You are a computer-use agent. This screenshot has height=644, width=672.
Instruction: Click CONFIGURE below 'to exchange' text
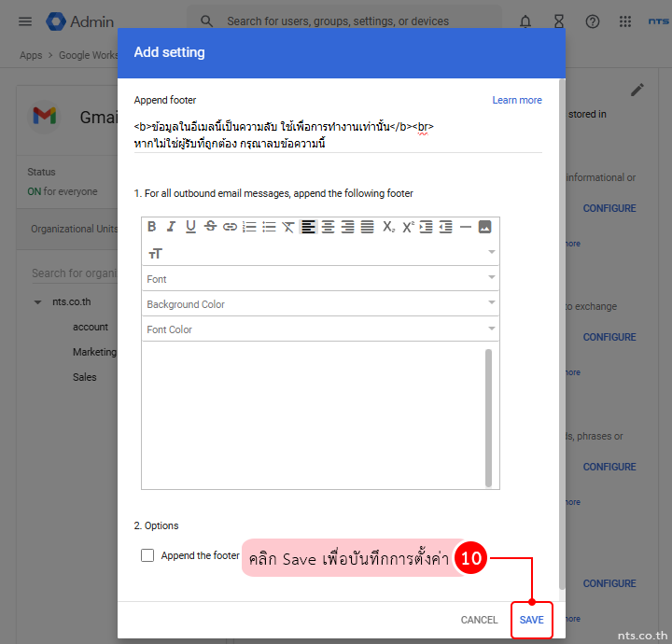[x=609, y=337]
